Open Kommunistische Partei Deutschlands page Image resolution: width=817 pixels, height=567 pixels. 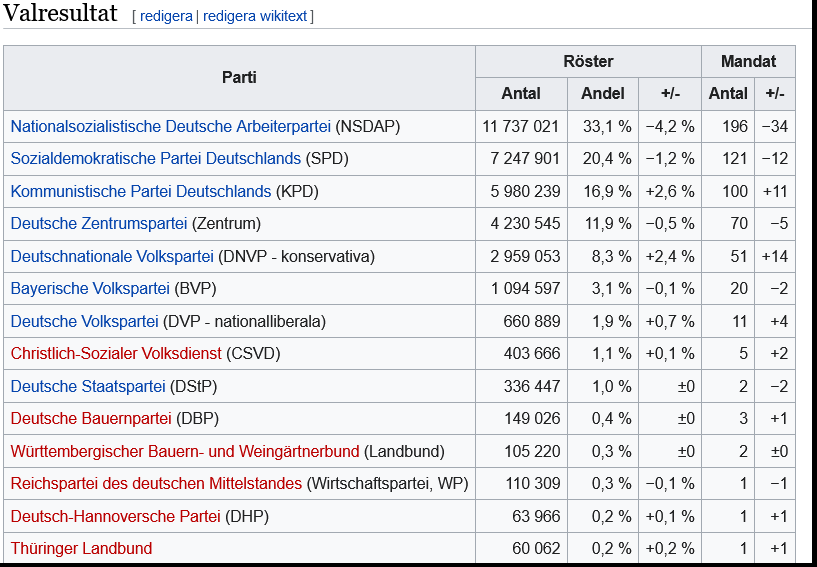point(141,191)
